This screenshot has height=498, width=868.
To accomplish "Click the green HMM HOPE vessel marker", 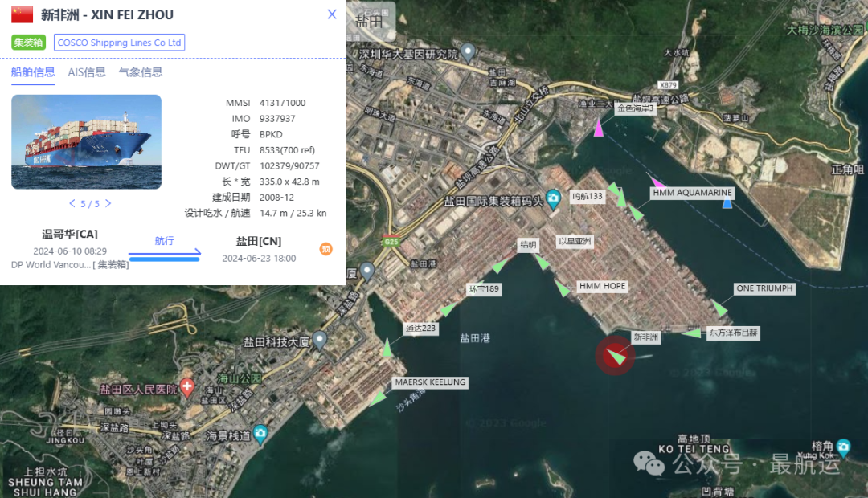I will (x=563, y=288).
